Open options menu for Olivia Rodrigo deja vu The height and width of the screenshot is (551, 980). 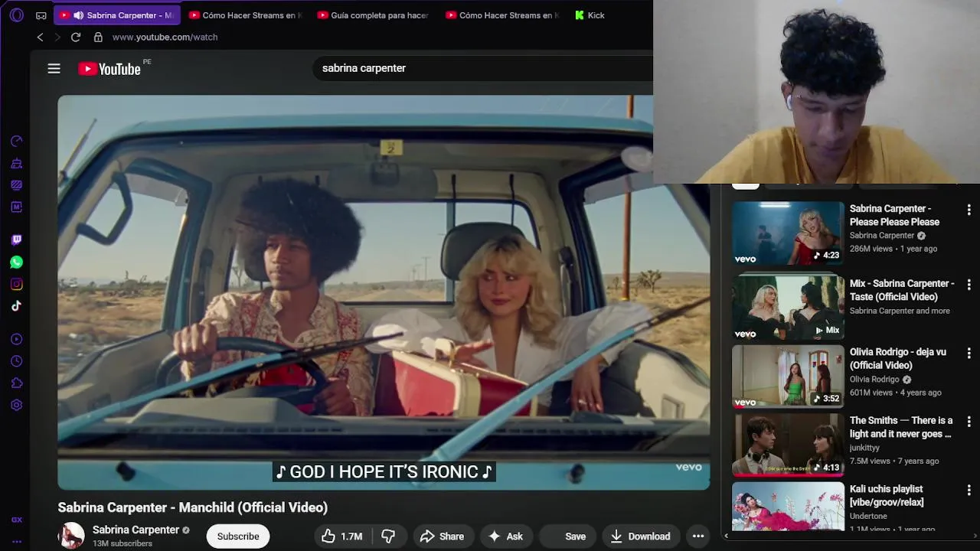click(x=969, y=353)
